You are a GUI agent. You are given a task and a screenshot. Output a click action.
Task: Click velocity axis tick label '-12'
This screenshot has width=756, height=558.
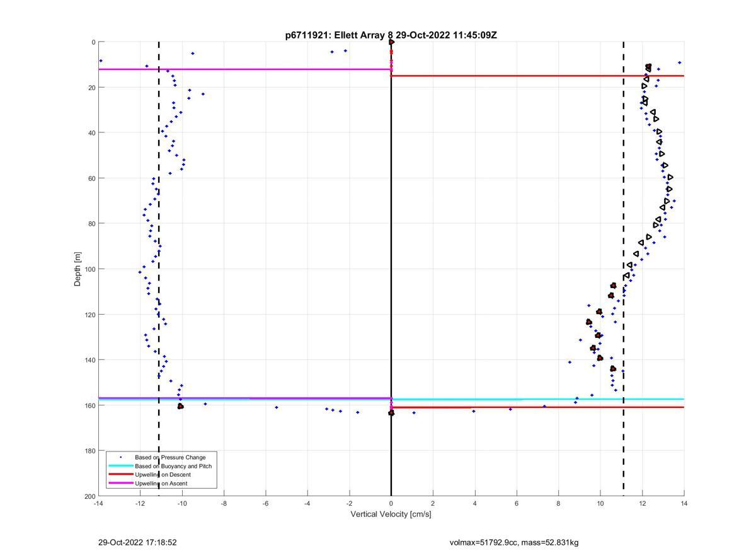tap(140, 503)
